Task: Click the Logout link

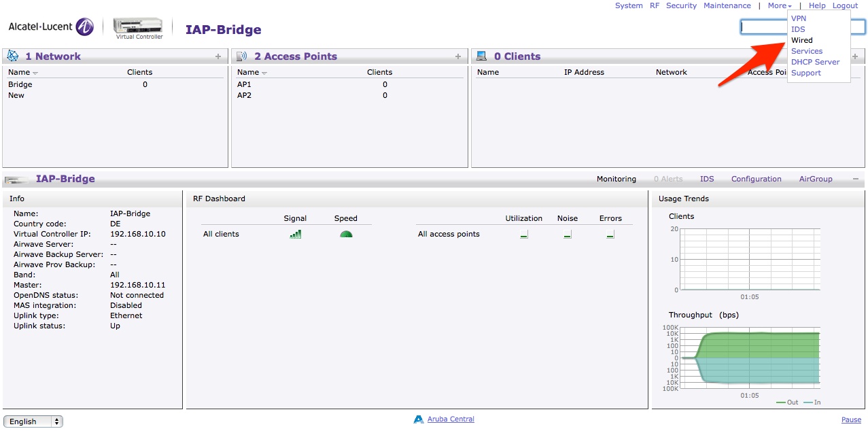Action: tap(845, 5)
